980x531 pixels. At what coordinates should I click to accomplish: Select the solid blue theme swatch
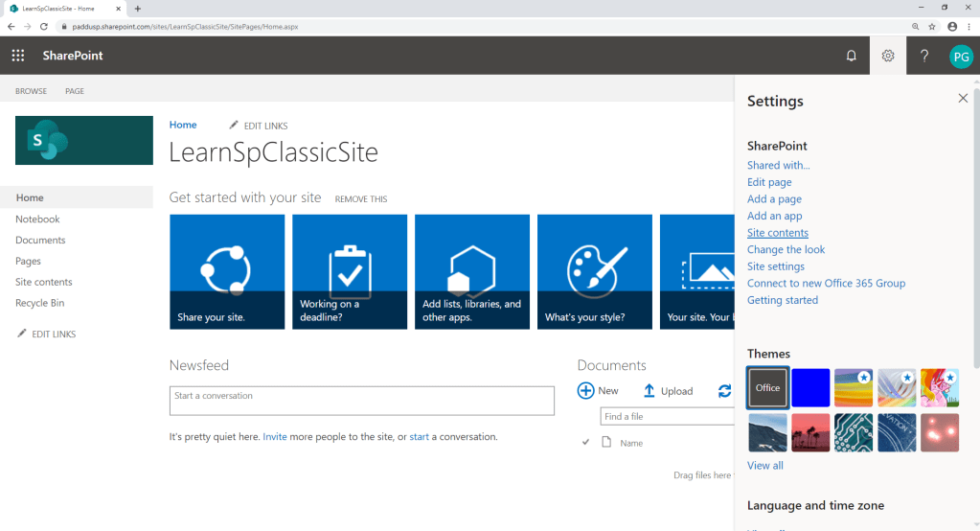pyautogui.click(x=810, y=387)
